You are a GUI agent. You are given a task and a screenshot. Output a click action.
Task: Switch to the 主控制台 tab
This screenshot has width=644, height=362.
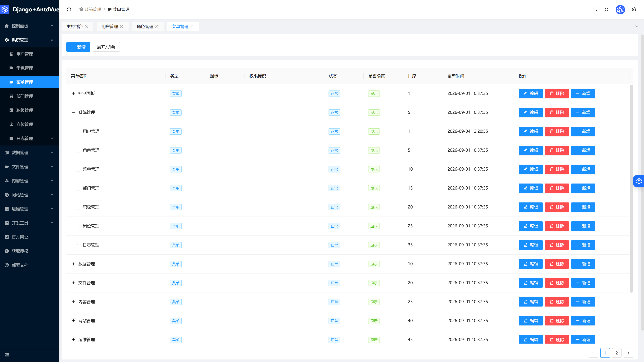[x=74, y=26]
